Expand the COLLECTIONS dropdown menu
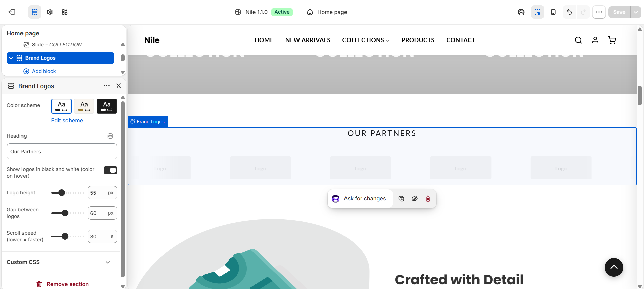The height and width of the screenshot is (289, 644). point(366,40)
